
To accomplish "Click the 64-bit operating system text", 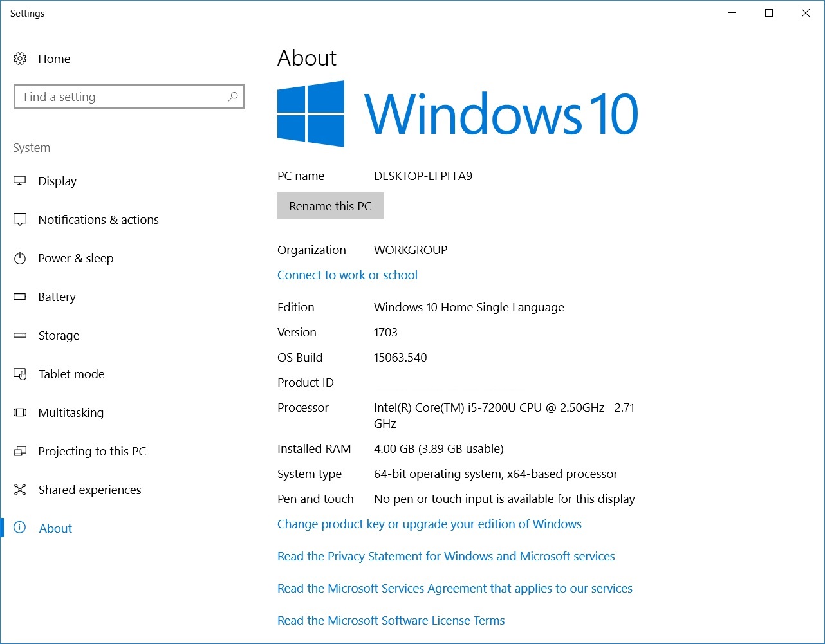I will [496, 474].
